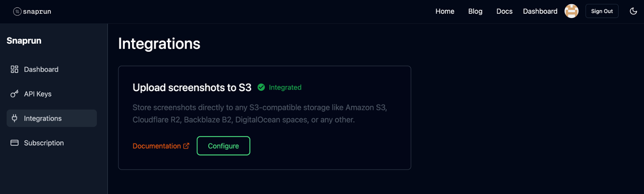The image size is (644, 194).
Task: Click the external link icon beside Documentation
Action: pyautogui.click(x=186, y=146)
